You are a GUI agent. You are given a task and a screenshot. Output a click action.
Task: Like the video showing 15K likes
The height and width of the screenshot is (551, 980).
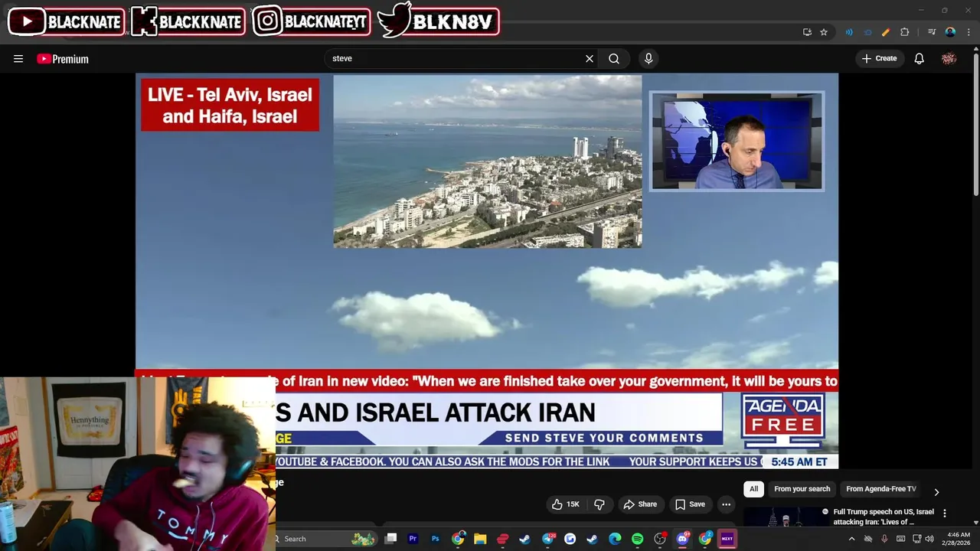[566, 504]
